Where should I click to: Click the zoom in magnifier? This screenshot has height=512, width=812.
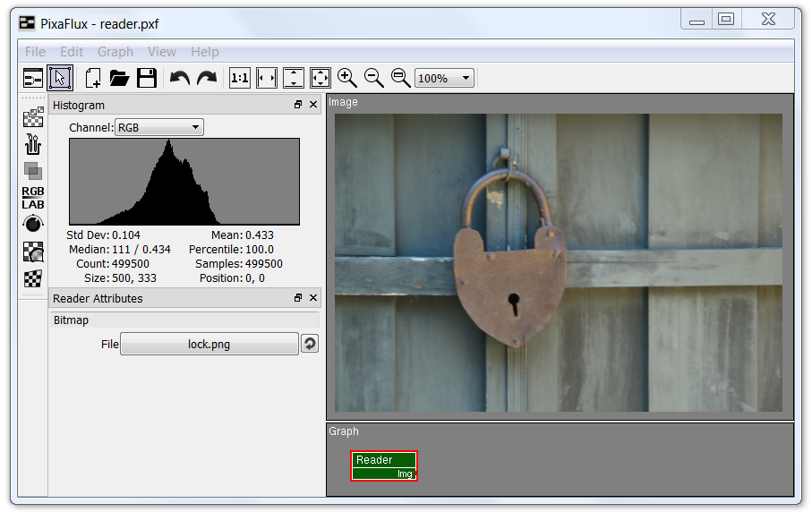[x=347, y=79]
